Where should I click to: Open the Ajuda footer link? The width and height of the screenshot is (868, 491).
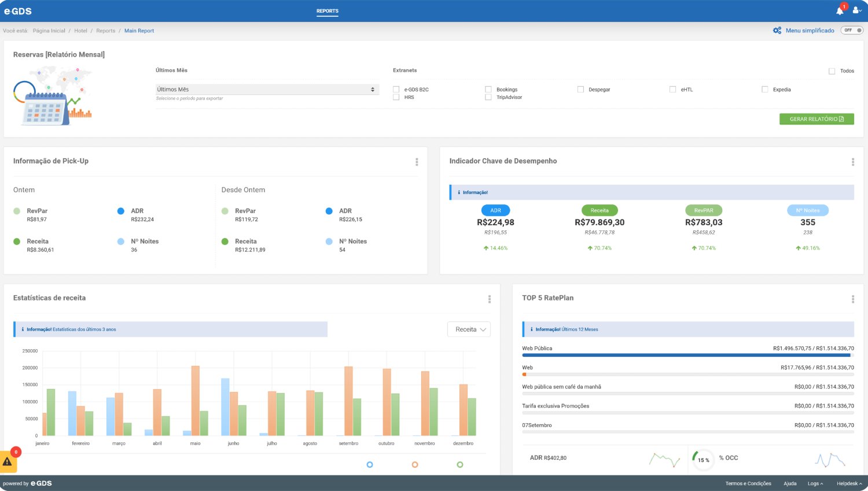pos(790,483)
